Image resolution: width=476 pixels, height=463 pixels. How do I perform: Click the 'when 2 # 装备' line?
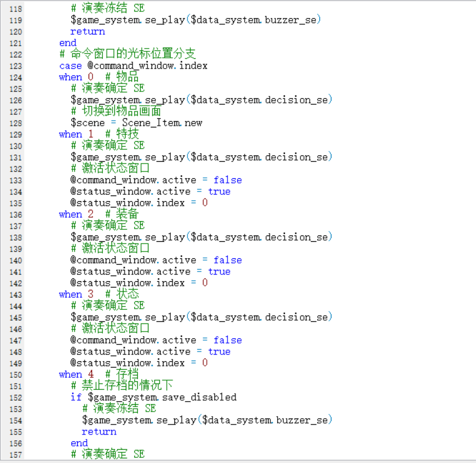coord(99,214)
